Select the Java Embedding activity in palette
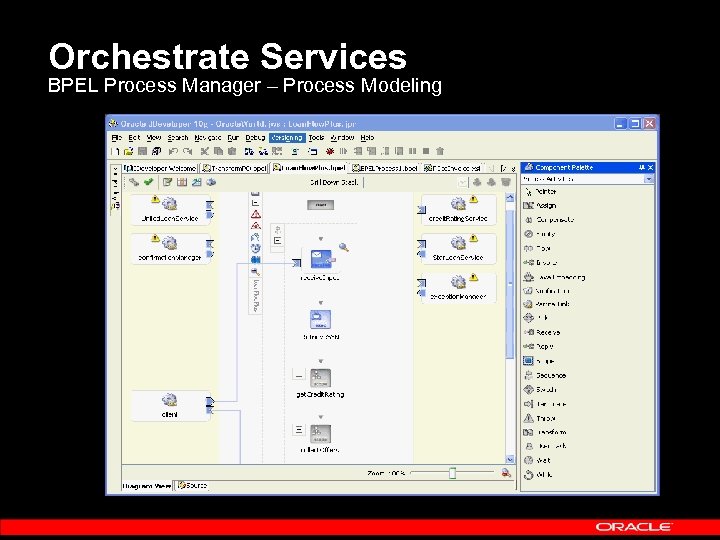The height and width of the screenshot is (540, 720). pyautogui.click(x=555, y=277)
